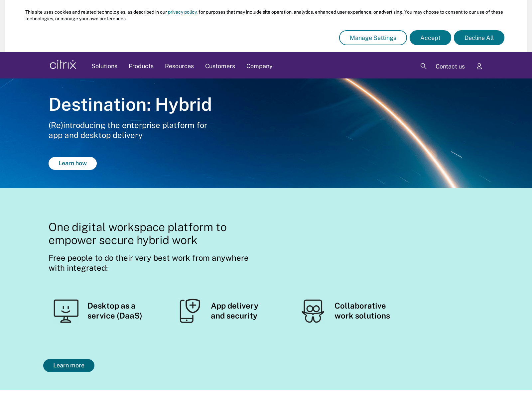Viewport: 532px width, 399px height.
Task: Click the Destination: Hybrid heading
Action: coord(130,104)
